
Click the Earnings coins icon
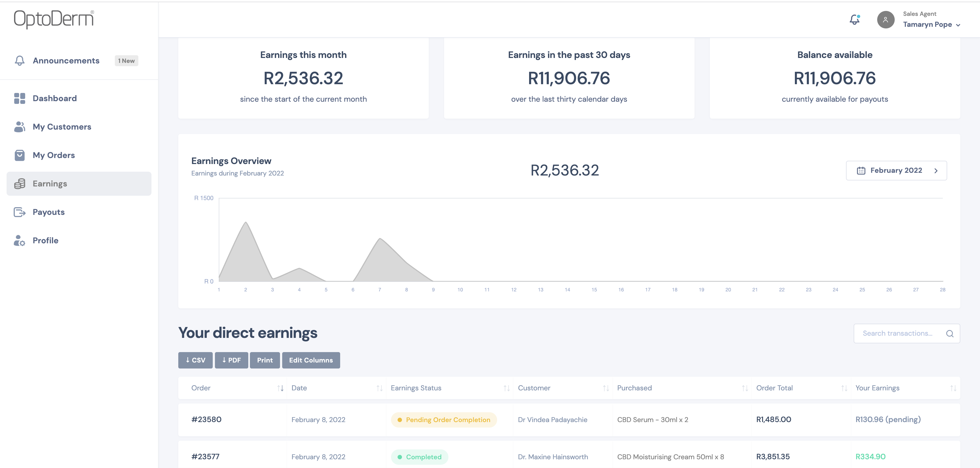[x=20, y=184]
